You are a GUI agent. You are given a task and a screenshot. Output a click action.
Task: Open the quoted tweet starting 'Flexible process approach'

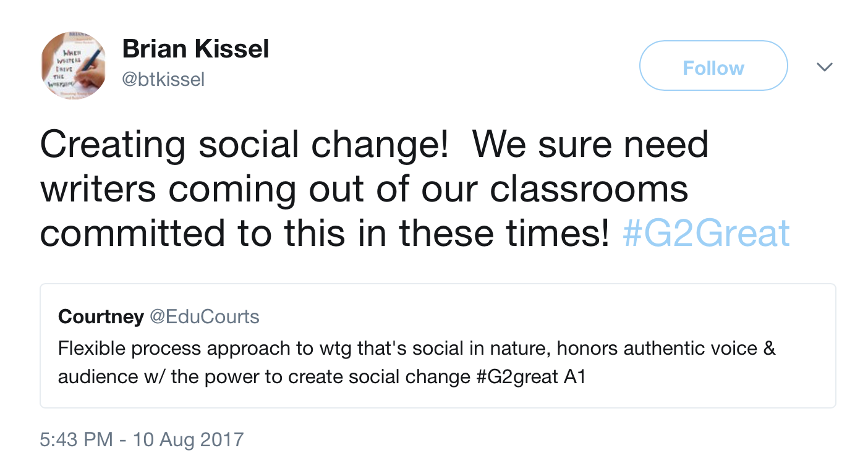[x=438, y=345]
